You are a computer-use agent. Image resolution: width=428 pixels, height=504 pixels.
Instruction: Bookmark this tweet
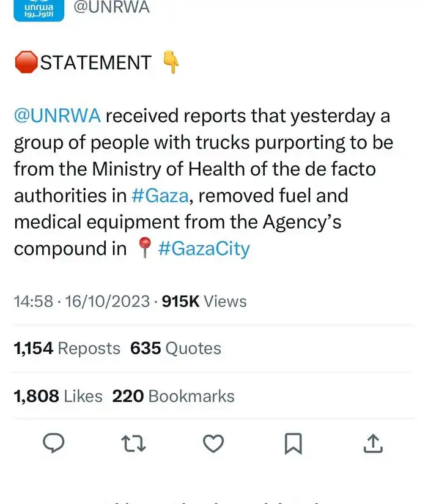tap(293, 443)
